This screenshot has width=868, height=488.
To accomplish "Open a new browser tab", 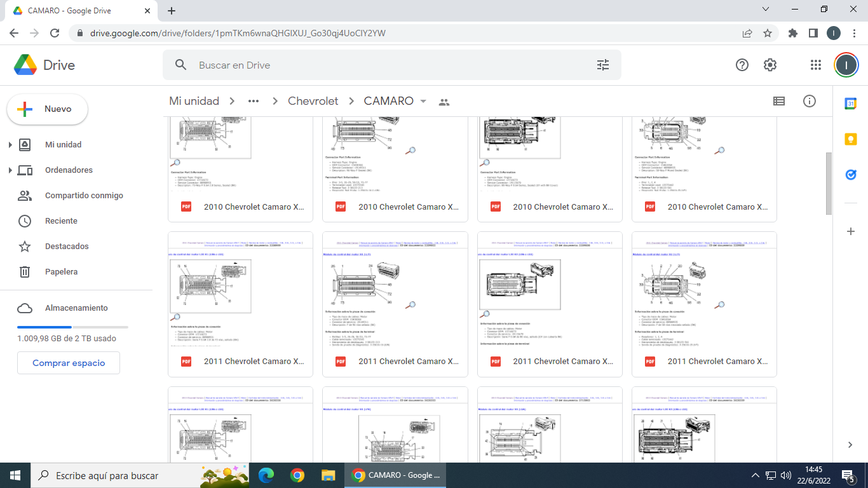I will click(x=172, y=11).
